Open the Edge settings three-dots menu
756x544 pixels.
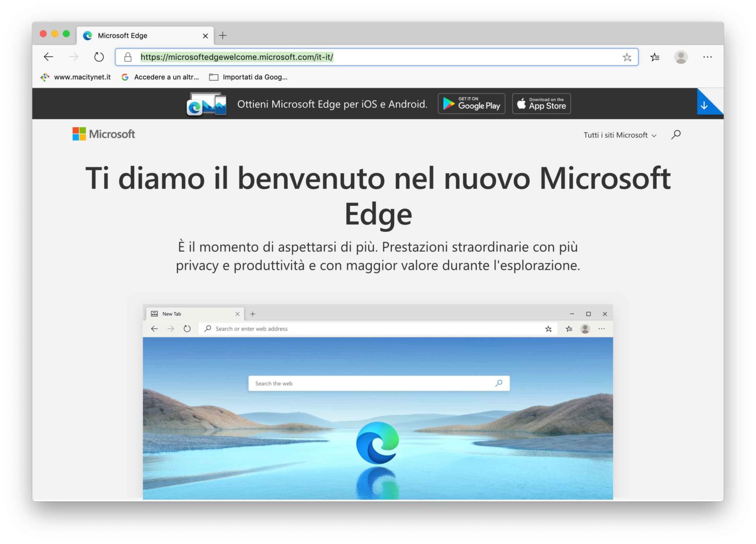707,57
